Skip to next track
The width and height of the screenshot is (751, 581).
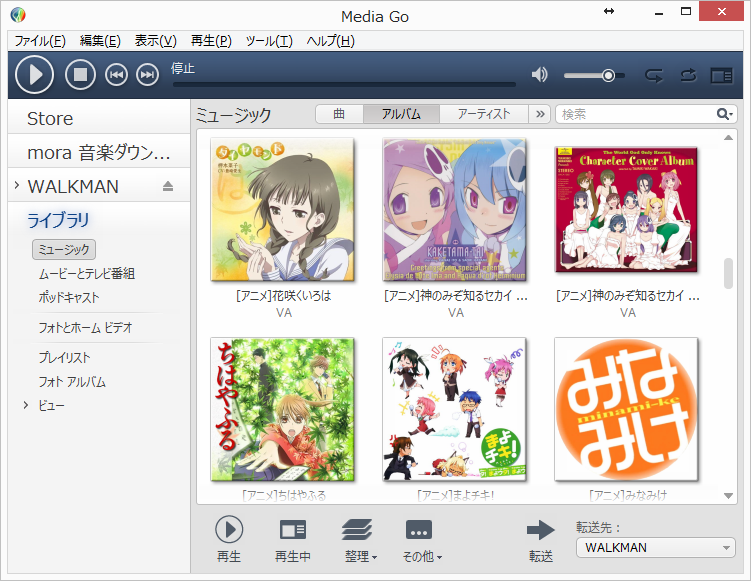(148, 75)
